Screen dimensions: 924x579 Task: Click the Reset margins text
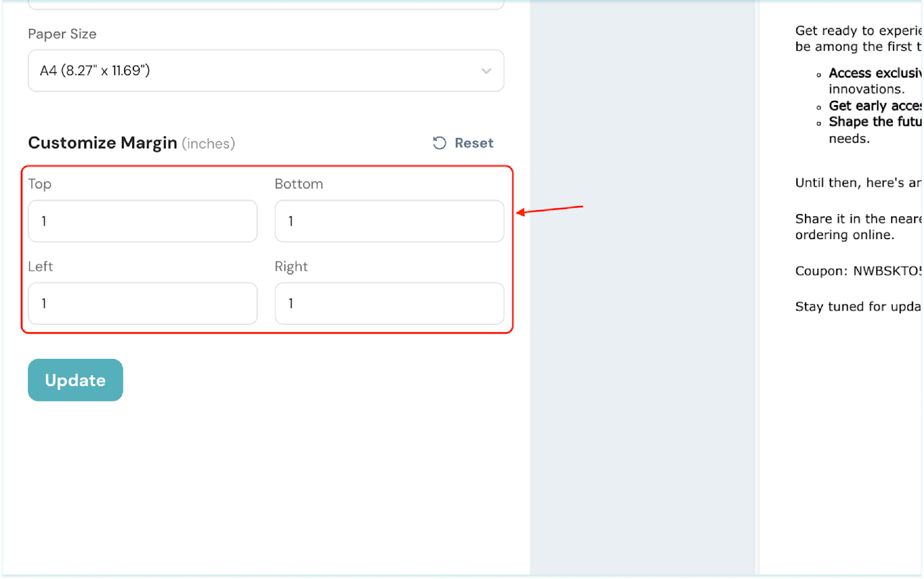click(474, 143)
